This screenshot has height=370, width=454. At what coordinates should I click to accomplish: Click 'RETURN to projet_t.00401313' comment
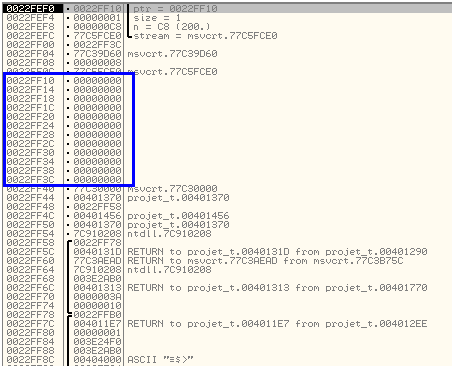tap(277, 287)
